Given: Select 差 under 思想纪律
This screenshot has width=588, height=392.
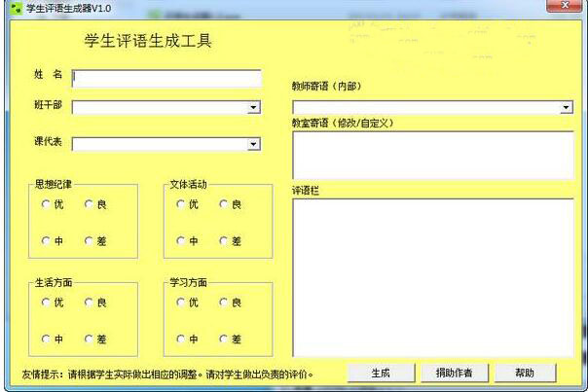Looking at the screenshot, I should pos(89,241).
